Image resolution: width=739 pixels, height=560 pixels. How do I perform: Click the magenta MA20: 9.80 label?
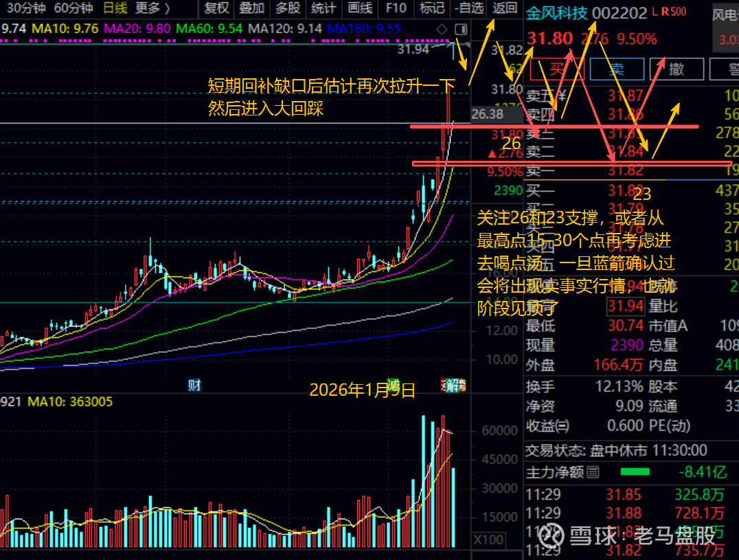(x=137, y=29)
